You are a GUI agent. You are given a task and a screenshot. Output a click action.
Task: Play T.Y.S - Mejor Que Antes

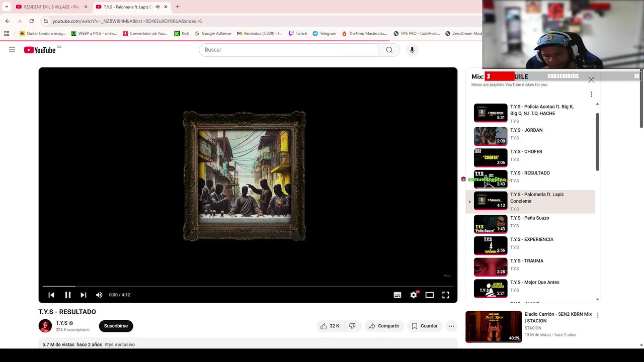(x=530, y=289)
